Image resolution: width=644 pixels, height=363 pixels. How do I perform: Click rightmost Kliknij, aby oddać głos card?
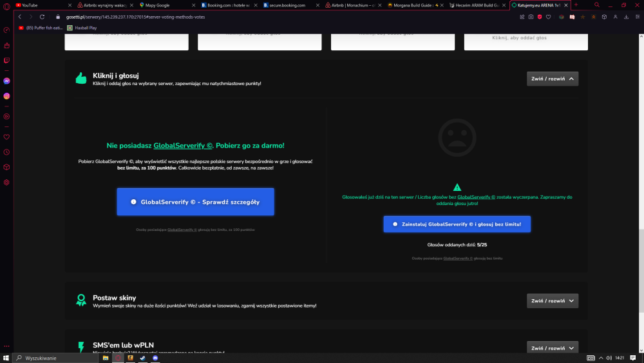tap(526, 41)
